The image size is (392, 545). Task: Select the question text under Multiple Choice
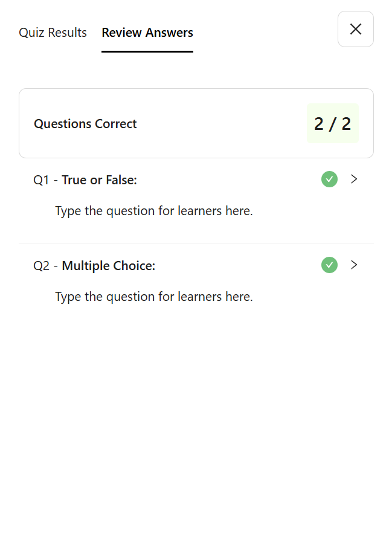click(x=154, y=297)
